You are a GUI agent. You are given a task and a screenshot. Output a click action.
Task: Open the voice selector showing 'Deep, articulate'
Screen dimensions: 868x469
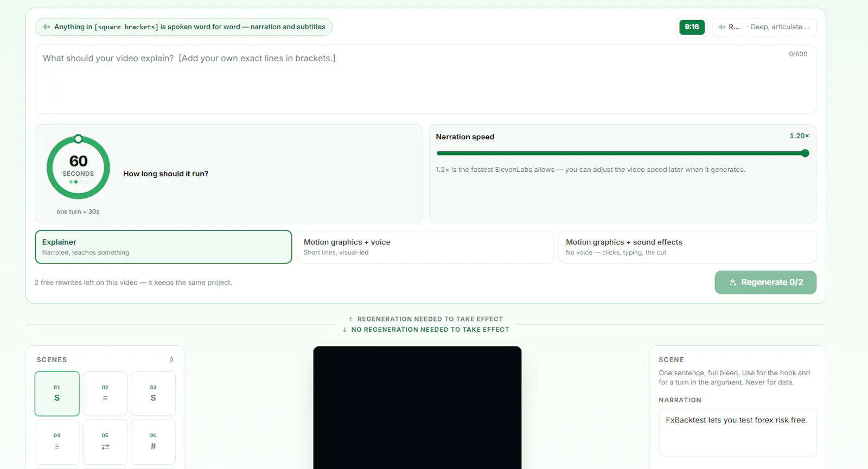click(764, 27)
